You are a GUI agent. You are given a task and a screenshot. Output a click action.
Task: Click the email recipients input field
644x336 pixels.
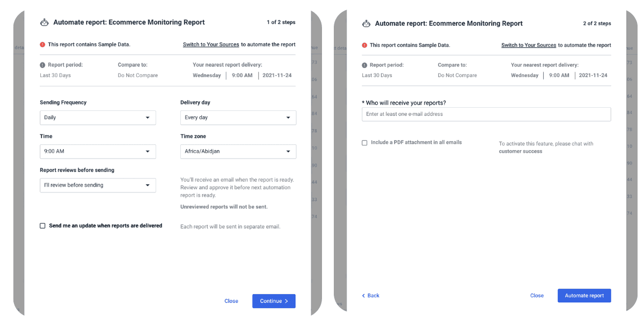pos(486,114)
